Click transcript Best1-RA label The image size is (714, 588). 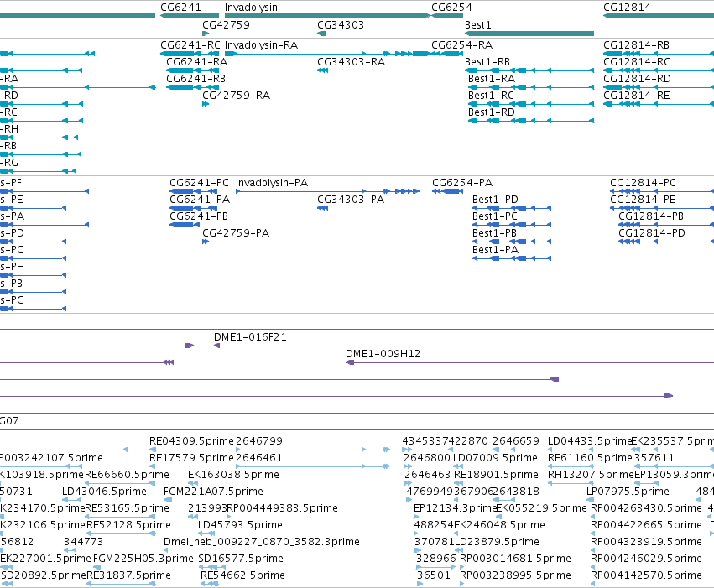click(x=492, y=79)
